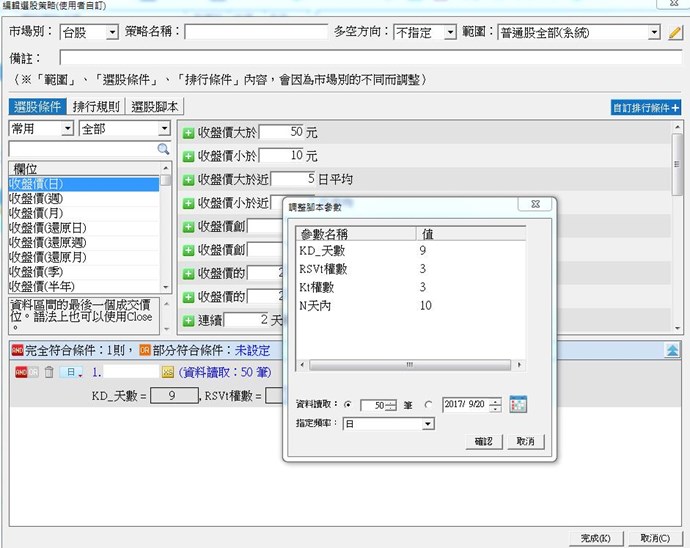Open the 市場別 dropdown showing 台股
This screenshot has height=548, width=690.
(x=89, y=33)
